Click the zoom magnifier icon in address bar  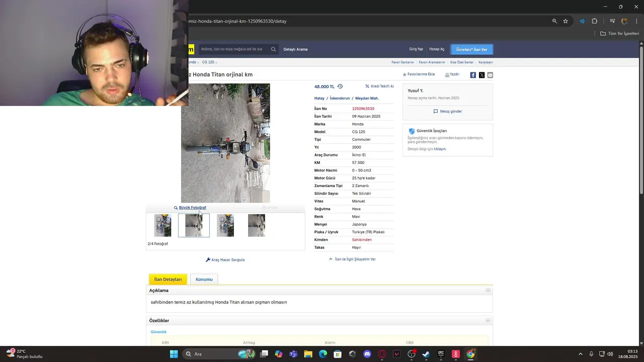coord(554,21)
